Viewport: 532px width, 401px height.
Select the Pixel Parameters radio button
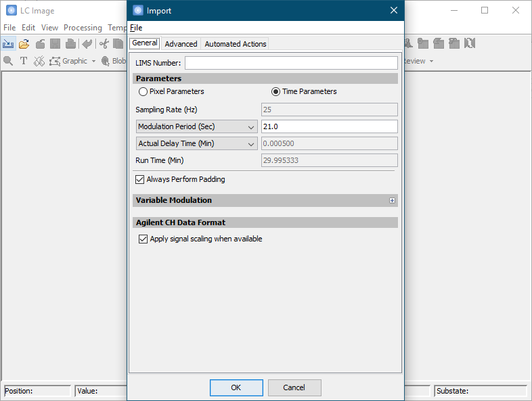coord(143,91)
